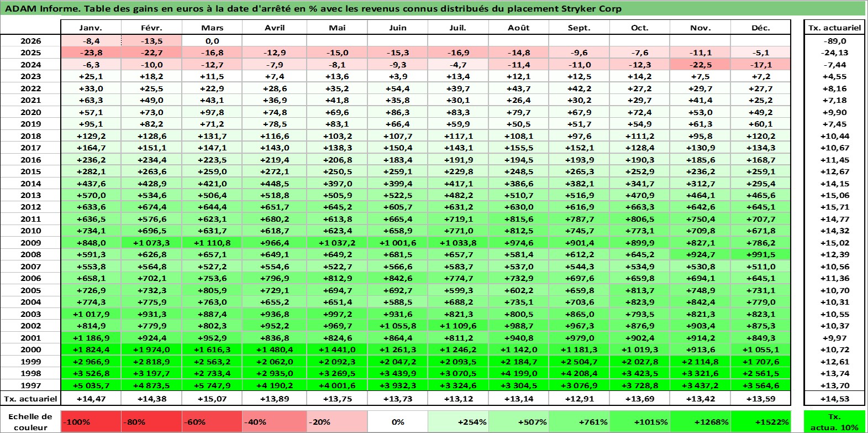Click the '-22,5' cell in Nov. 2024
Image resolution: width=868 pixels, height=433 pixels.
[x=700, y=65]
